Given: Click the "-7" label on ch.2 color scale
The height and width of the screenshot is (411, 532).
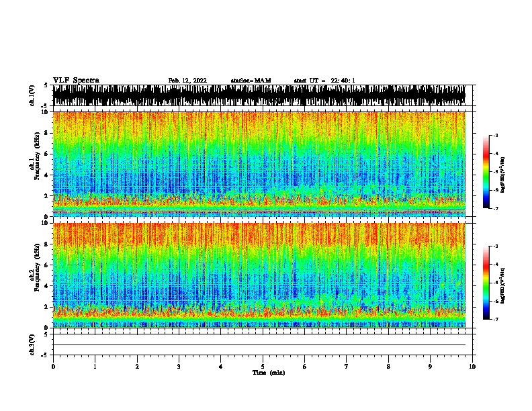Looking at the screenshot, I should [496, 319].
